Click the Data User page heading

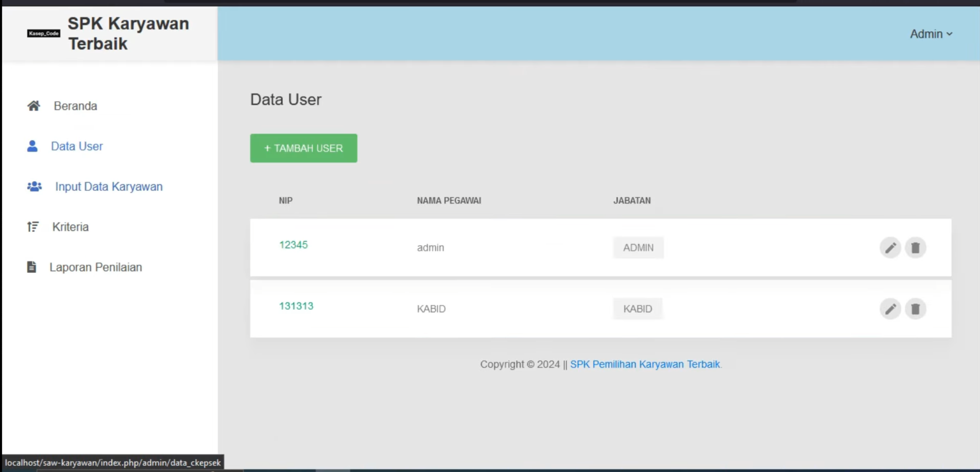(x=286, y=100)
